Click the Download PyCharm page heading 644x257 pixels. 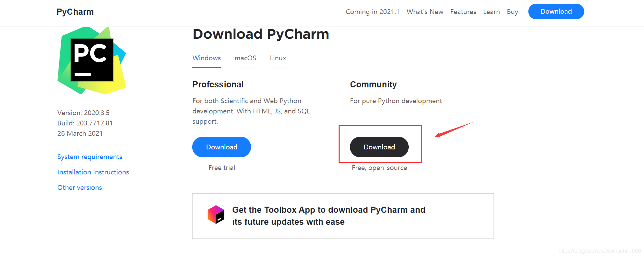pos(261,34)
